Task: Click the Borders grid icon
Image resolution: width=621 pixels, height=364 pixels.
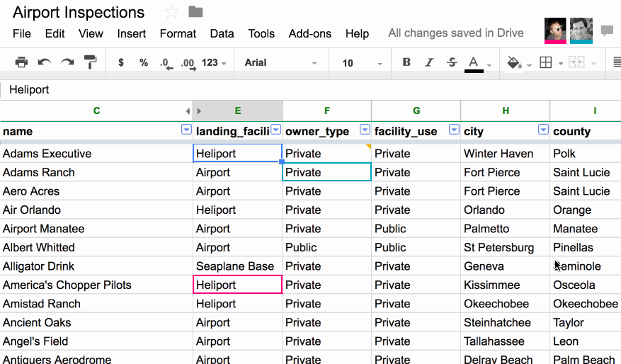Action: point(546,62)
